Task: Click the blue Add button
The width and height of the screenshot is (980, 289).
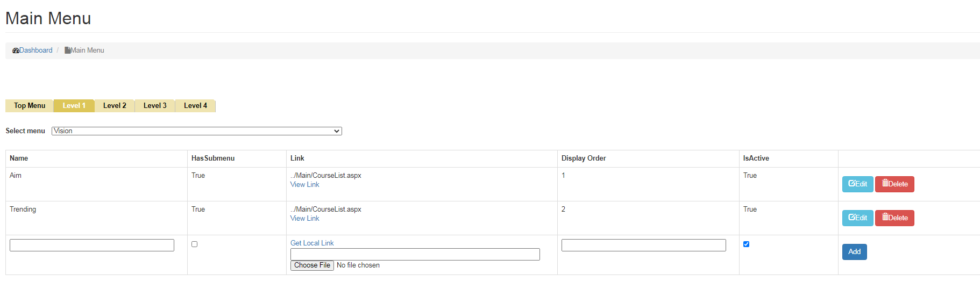Action: coord(854,252)
